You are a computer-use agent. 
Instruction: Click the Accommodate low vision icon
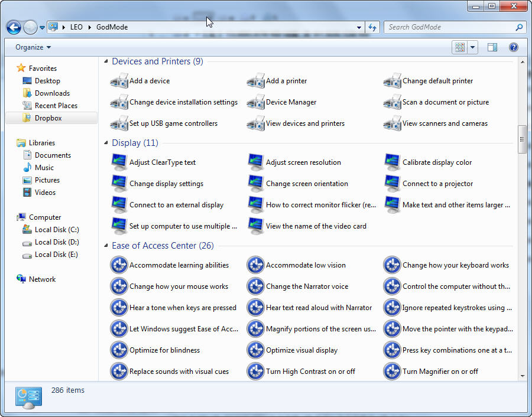(255, 265)
